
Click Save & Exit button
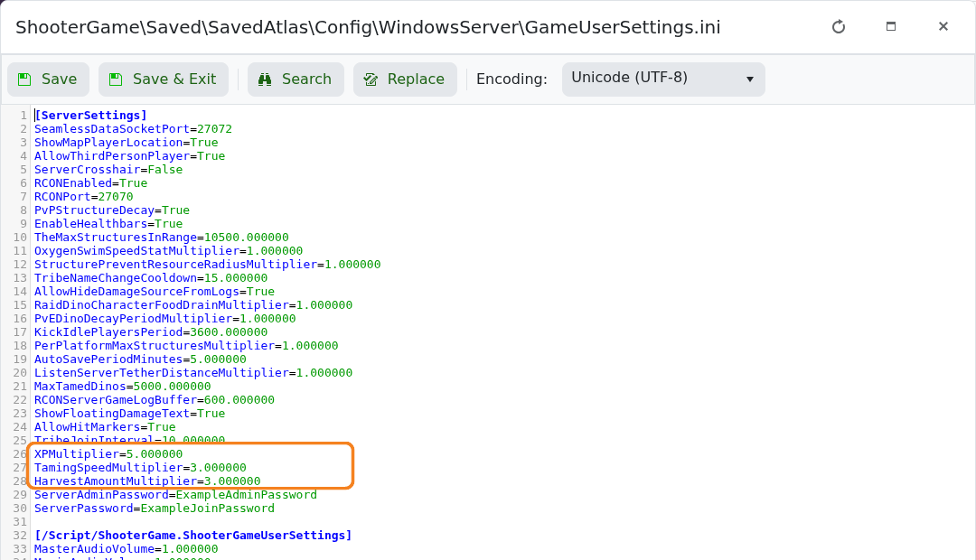pyautogui.click(x=163, y=79)
